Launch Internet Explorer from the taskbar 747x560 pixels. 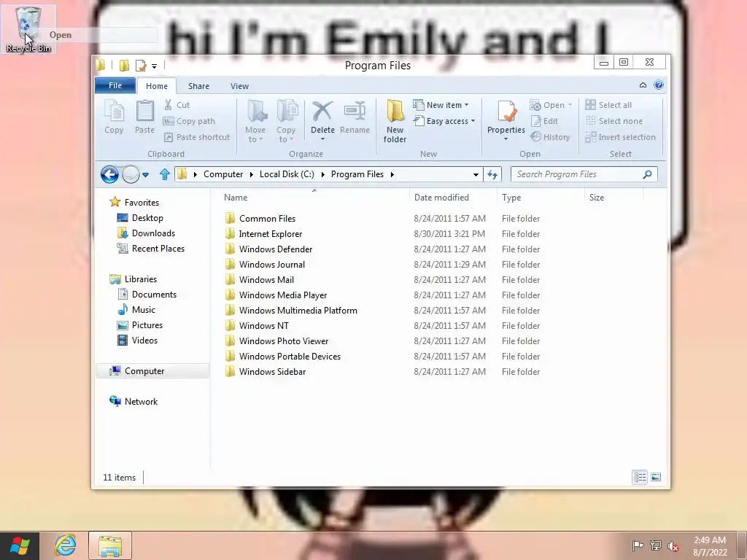pyautogui.click(x=65, y=545)
